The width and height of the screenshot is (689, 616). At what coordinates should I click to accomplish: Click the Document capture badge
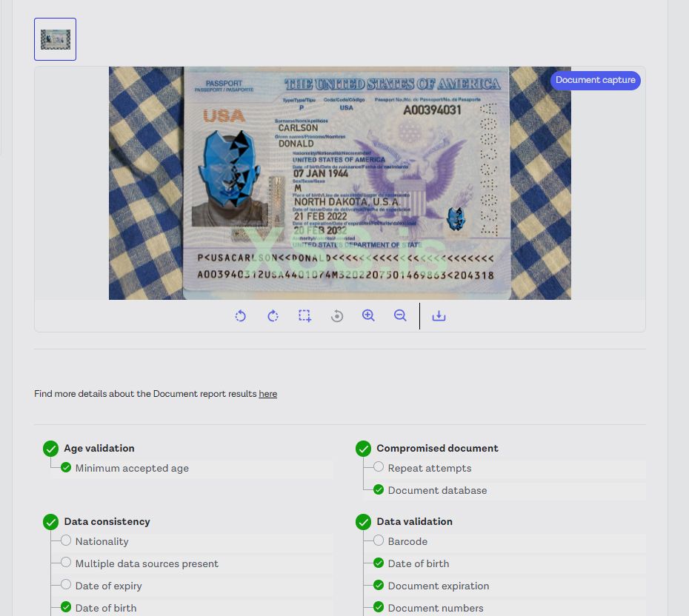(595, 80)
